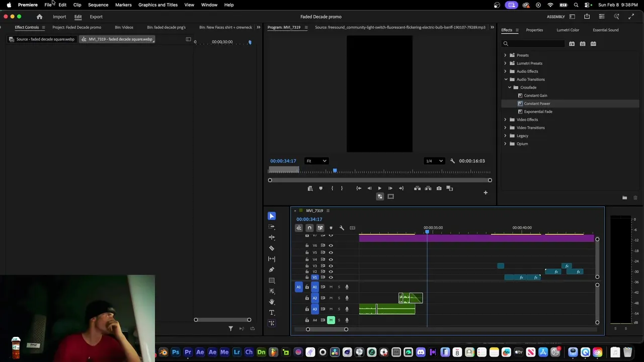Switch to the Lumetri Color tab

tap(568, 30)
